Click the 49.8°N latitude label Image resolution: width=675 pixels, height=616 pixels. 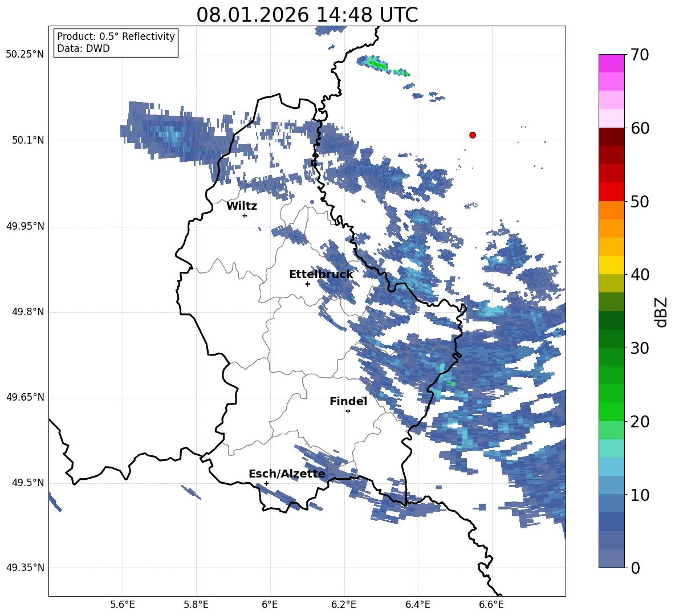click(29, 312)
